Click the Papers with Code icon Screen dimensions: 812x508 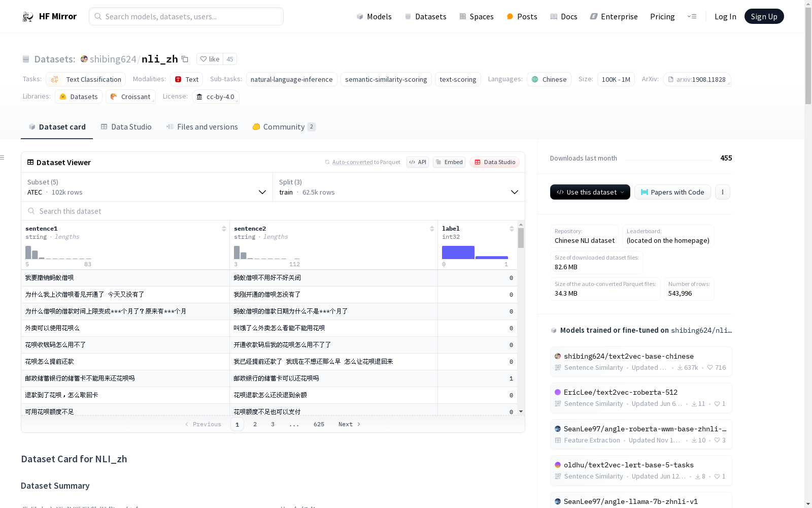645,192
